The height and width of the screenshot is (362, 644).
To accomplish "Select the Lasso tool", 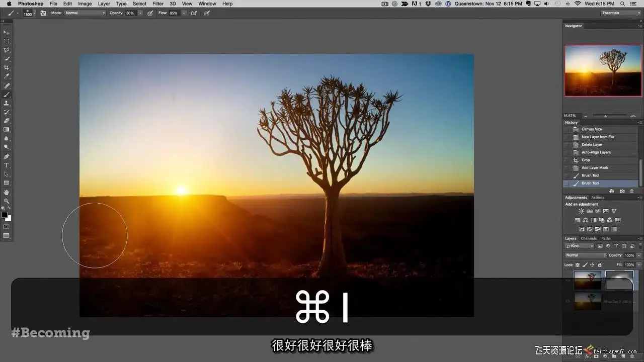I will tap(7, 50).
